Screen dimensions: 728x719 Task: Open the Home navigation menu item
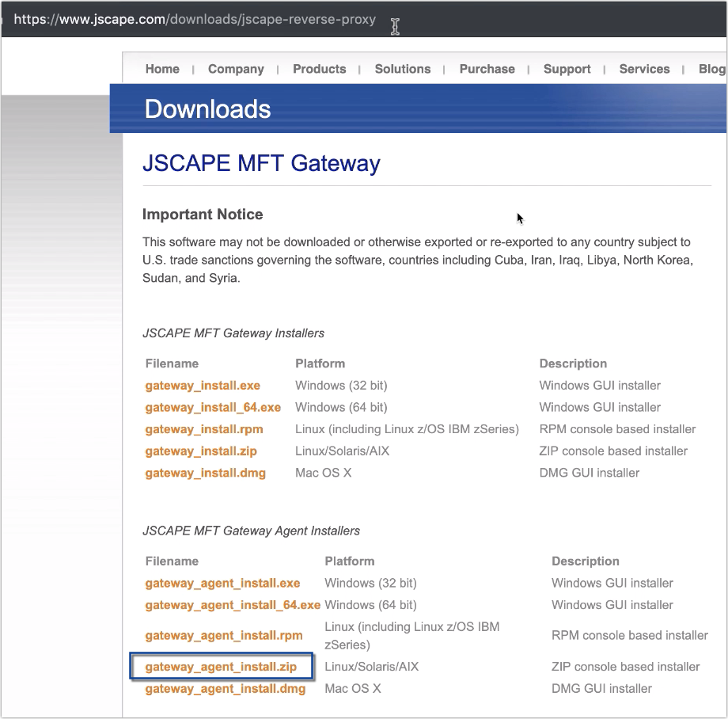(x=162, y=69)
